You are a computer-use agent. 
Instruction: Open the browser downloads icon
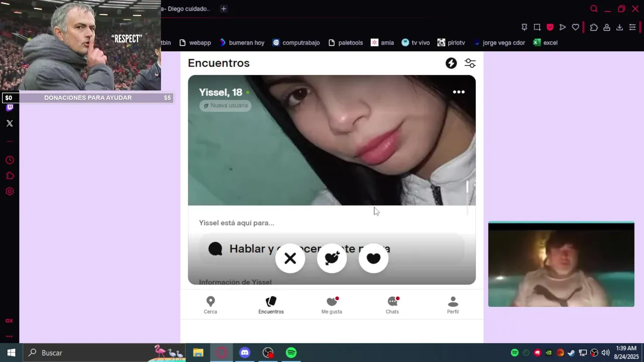tap(619, 27)
